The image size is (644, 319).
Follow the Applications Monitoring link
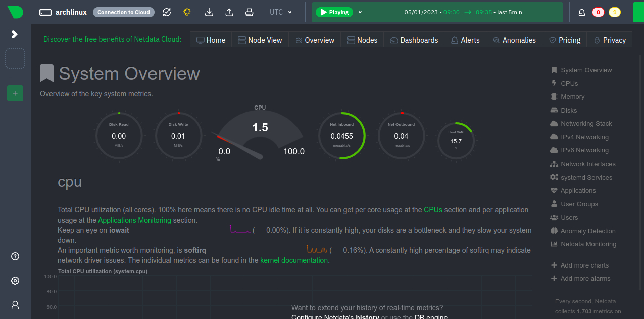[x=134, y=220]
